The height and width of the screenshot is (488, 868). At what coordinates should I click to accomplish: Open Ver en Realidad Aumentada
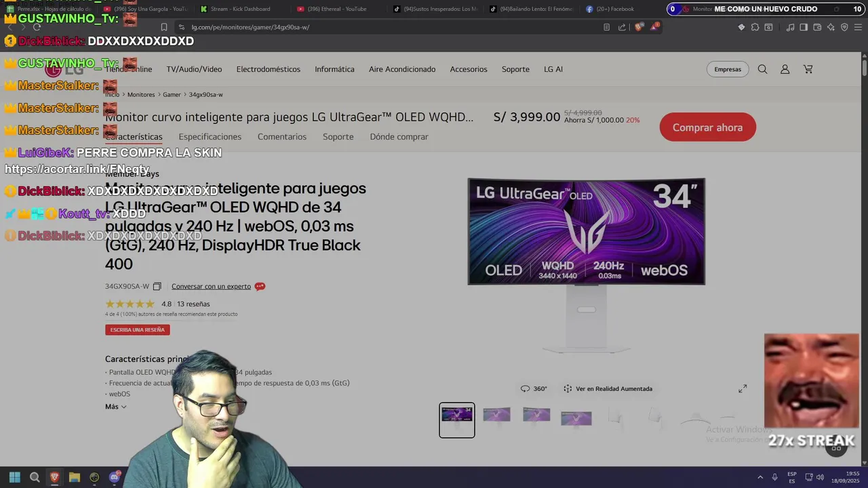tap(608, 388)
